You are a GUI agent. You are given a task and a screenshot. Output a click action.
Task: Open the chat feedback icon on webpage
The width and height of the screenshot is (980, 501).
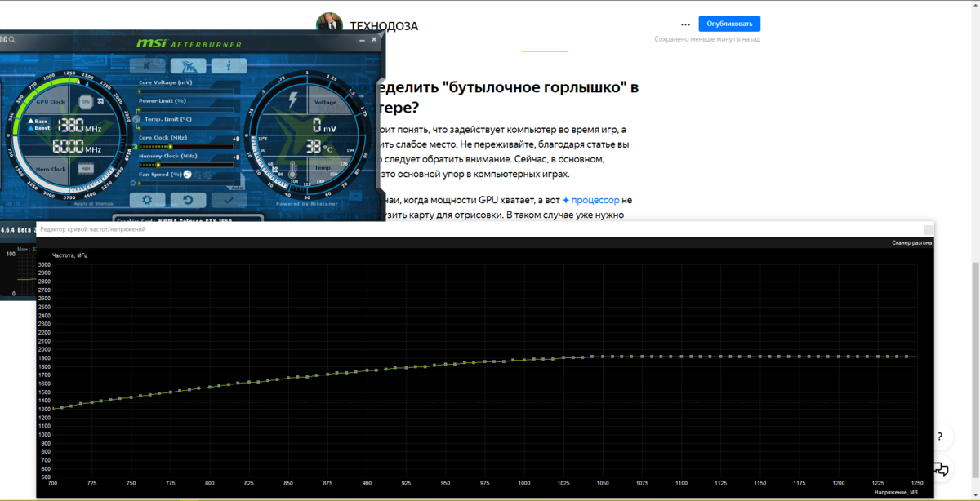tap(940, 468)
